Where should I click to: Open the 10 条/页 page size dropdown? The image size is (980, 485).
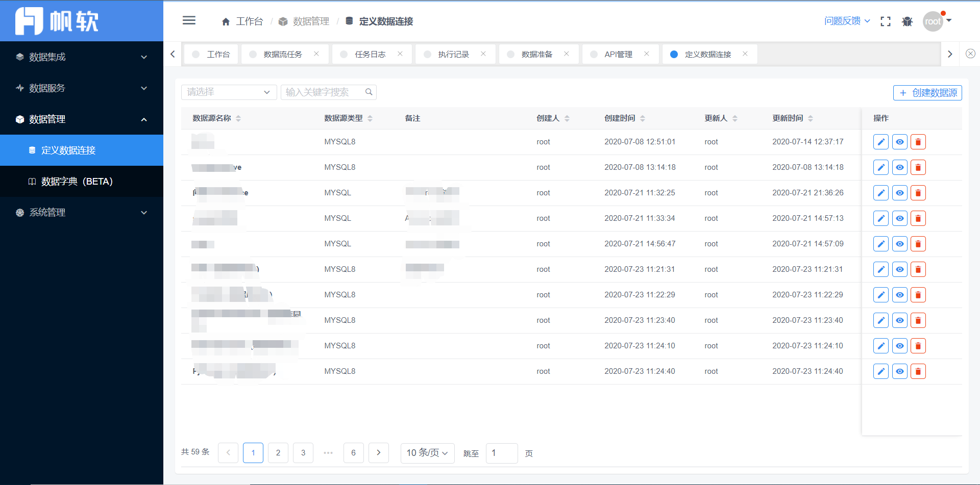[427, 453]
